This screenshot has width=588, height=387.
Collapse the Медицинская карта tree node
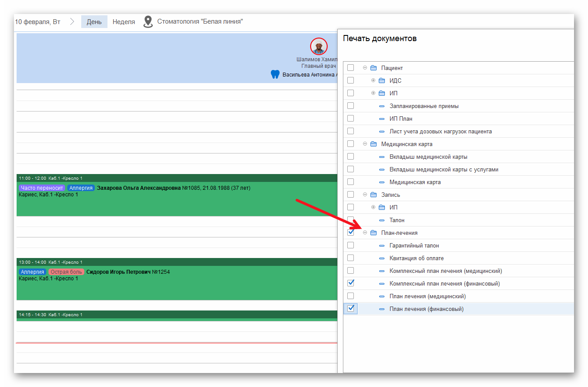pos(365,144)
